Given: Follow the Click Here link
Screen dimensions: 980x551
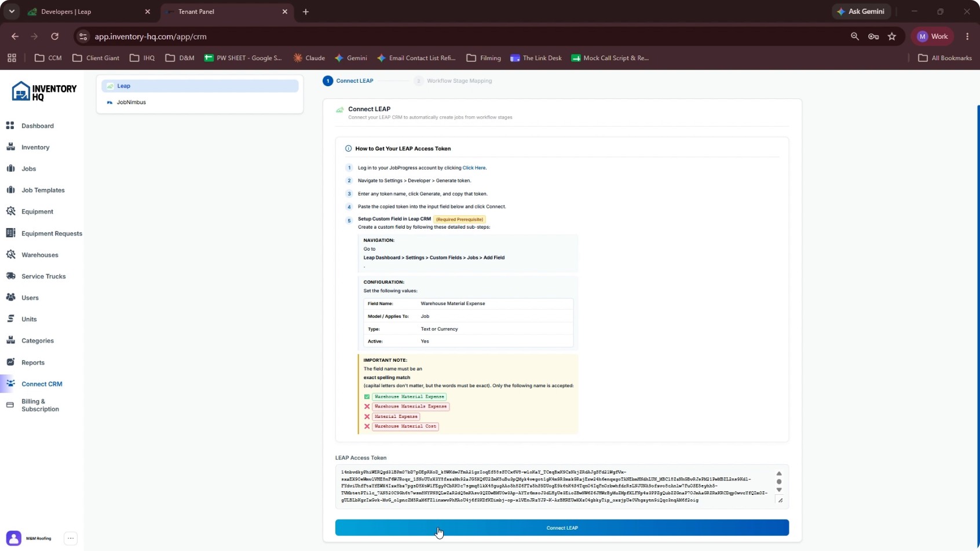Looking at the screenshot, I should pos(474,168).
